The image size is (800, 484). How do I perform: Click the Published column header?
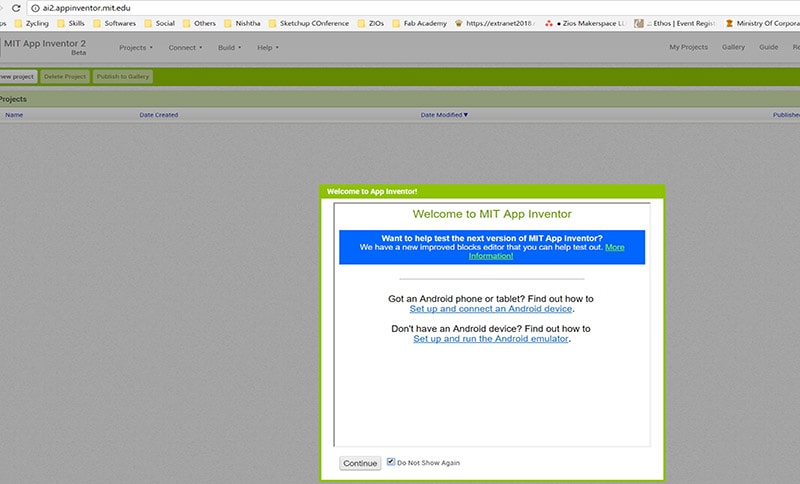click(786, 115)
